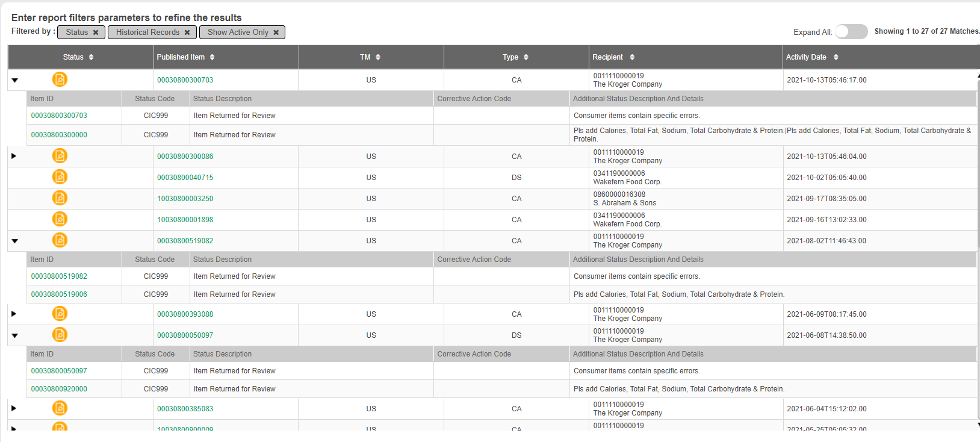Click status icon for item 00030800300703

[60, 79]
